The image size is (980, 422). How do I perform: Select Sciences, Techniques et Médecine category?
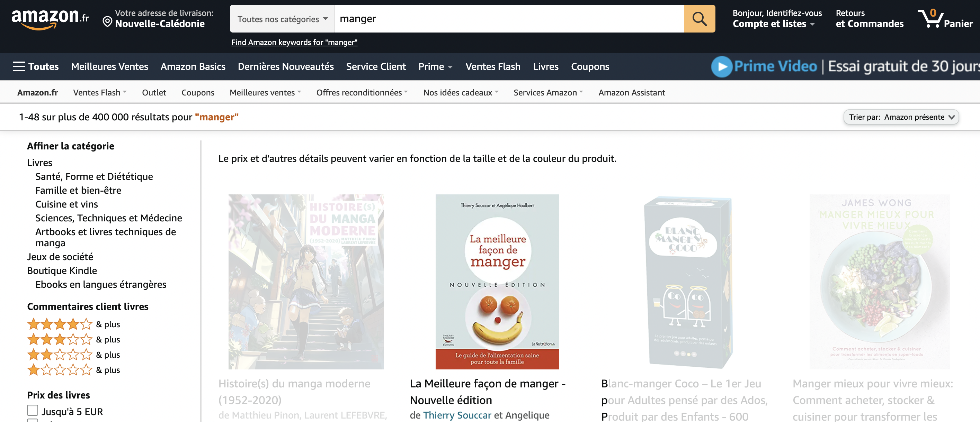(108, 218)
